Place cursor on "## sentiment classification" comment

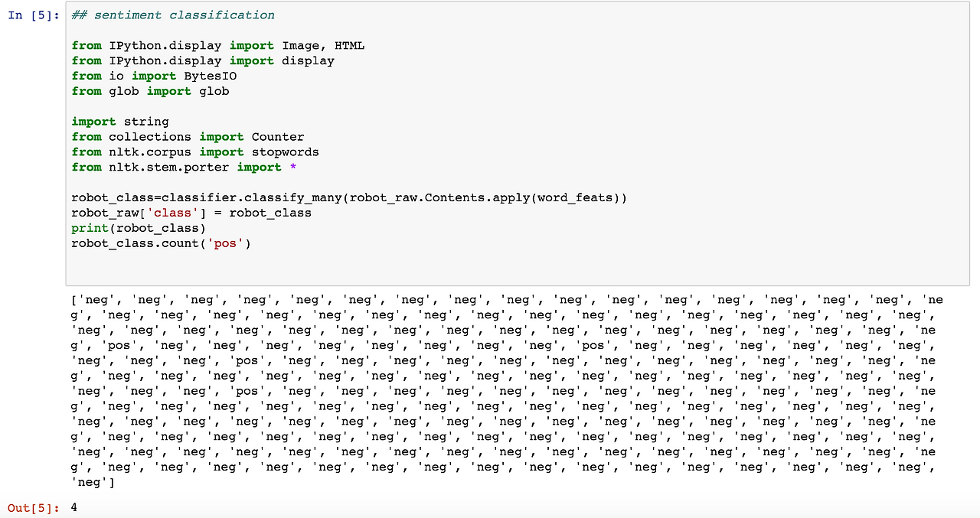click(173, 15)
